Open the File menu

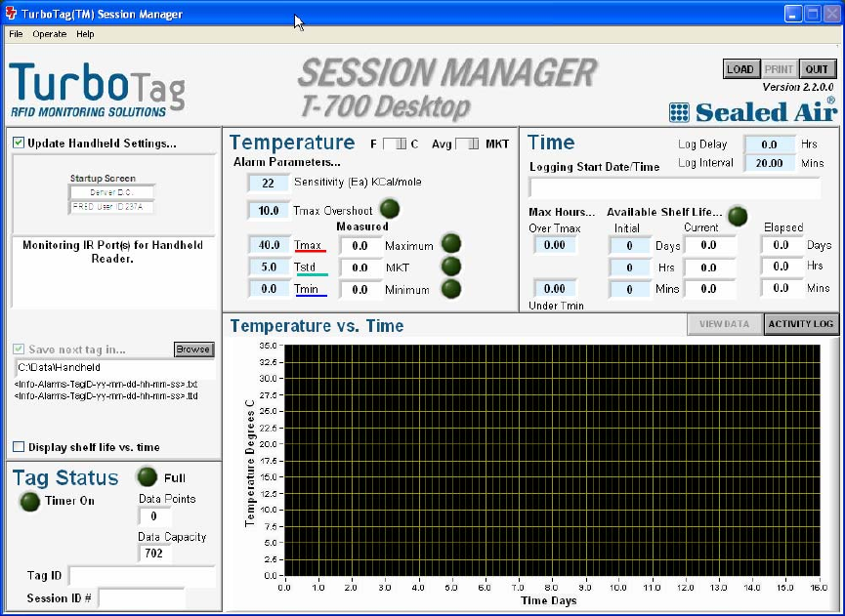pyautogui.click(x=16, y=34)
